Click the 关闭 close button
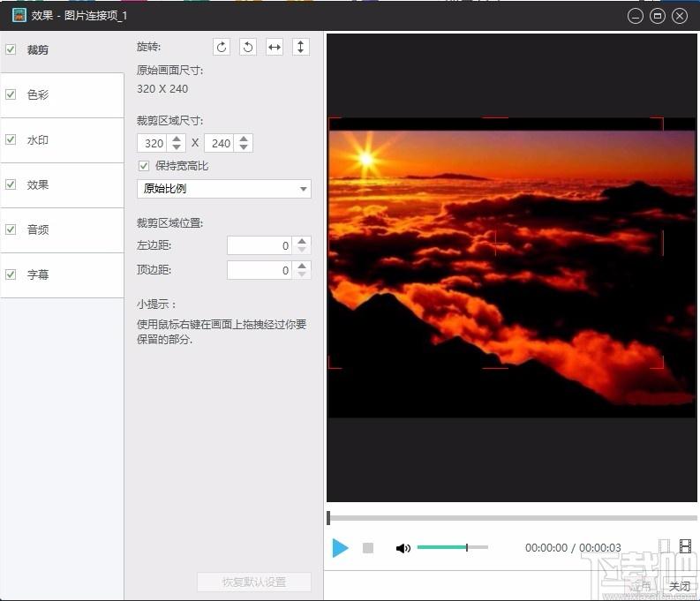This screenshot has width=700, height=601. pos(680,586)
